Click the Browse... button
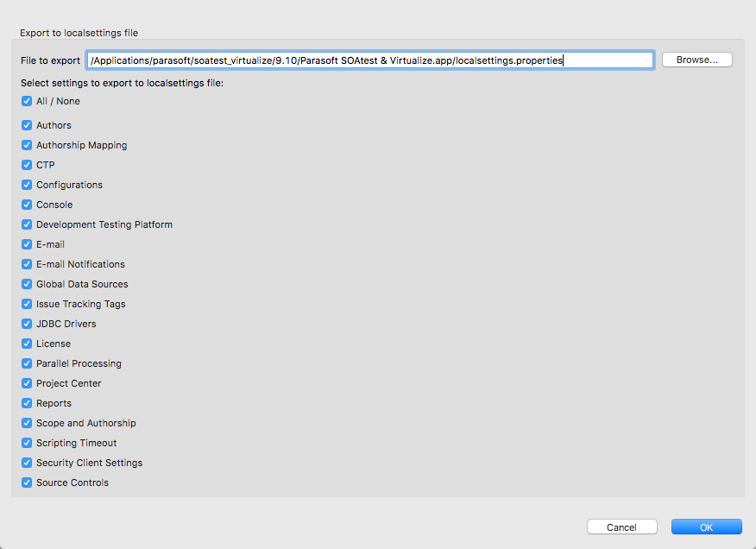Image resolution: width=756 pixels, height=549 pixels. (697, 60)
